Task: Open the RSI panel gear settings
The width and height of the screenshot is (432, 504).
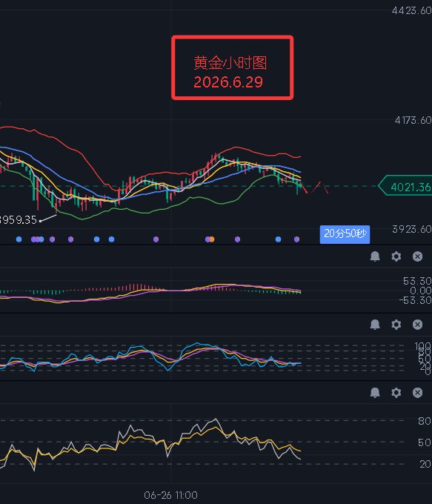Action: pos(396,393)
